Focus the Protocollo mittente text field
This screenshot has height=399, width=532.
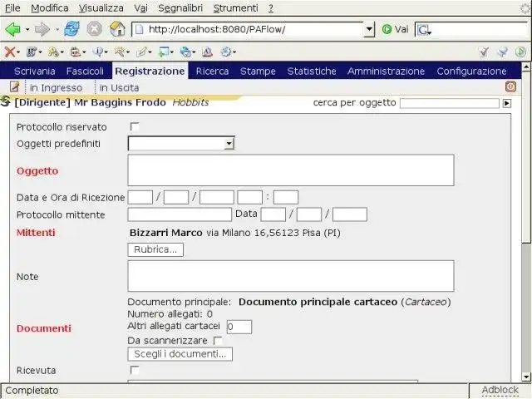click(180, 214)
